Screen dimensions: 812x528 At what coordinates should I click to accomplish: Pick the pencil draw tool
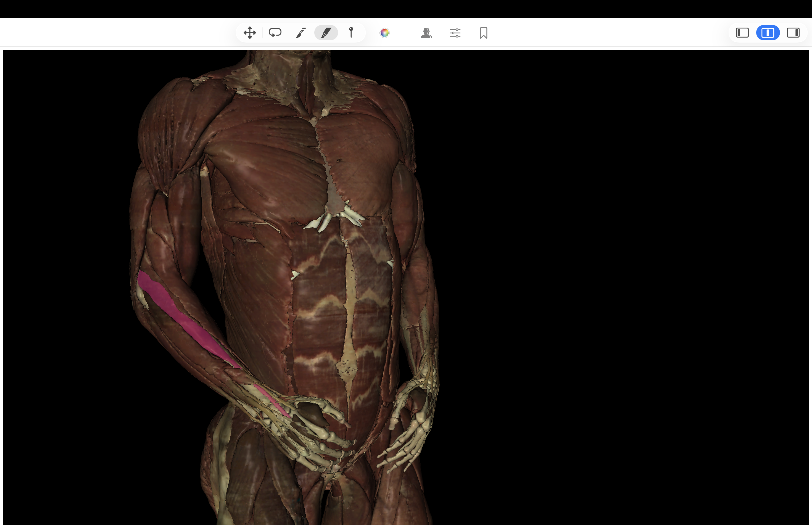point(300,33)
